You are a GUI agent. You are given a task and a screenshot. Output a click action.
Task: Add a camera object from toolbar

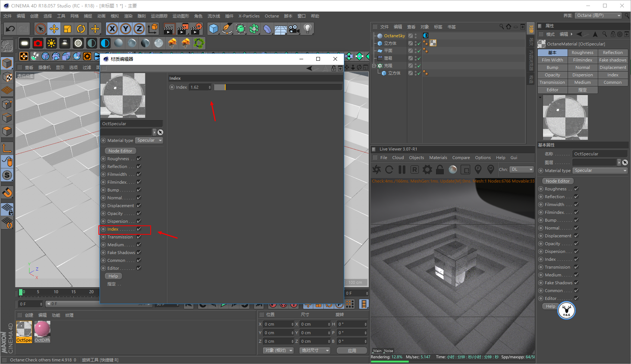(294, 29)
